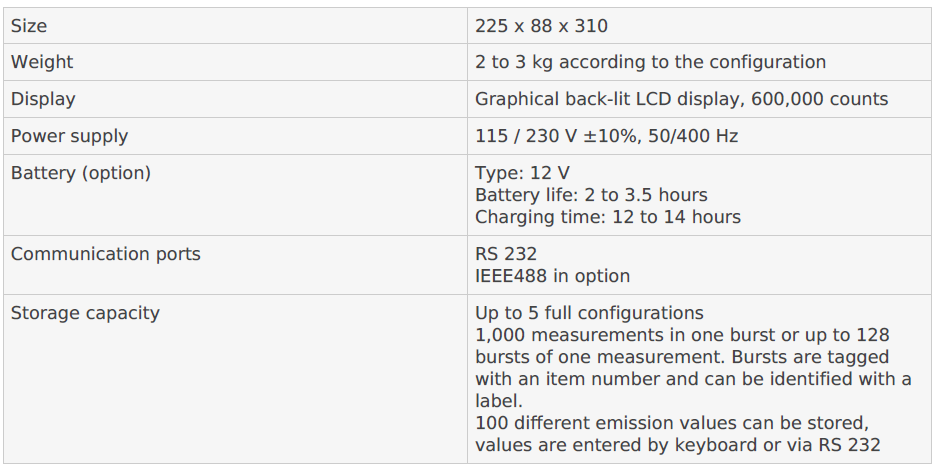Image resolution: width=936 pixels, height=467 pixels.
Task: Click the 100 different emission values sentence
Action: coord(672,423)
